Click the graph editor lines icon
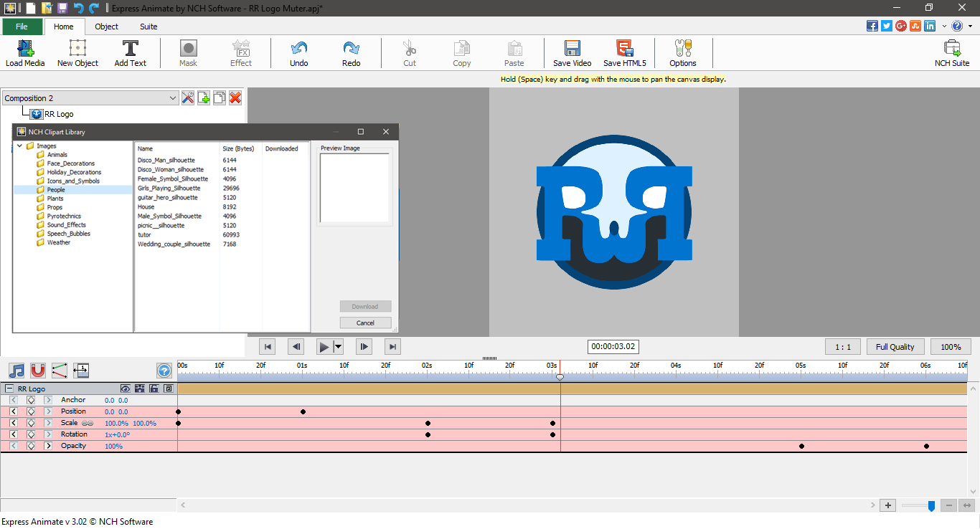Image resolution: width=980 pixels, height=529 pixels. pyautogui.click(x=60, y=371)
